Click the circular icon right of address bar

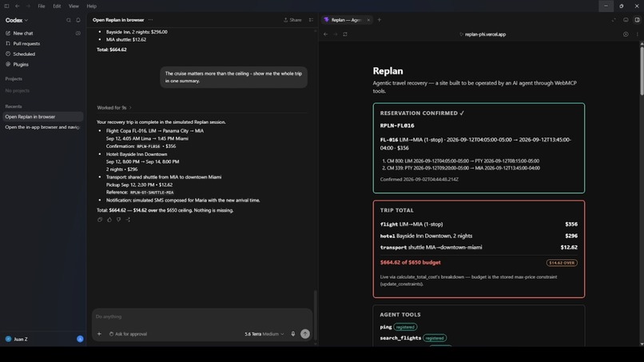pos(626,34)
